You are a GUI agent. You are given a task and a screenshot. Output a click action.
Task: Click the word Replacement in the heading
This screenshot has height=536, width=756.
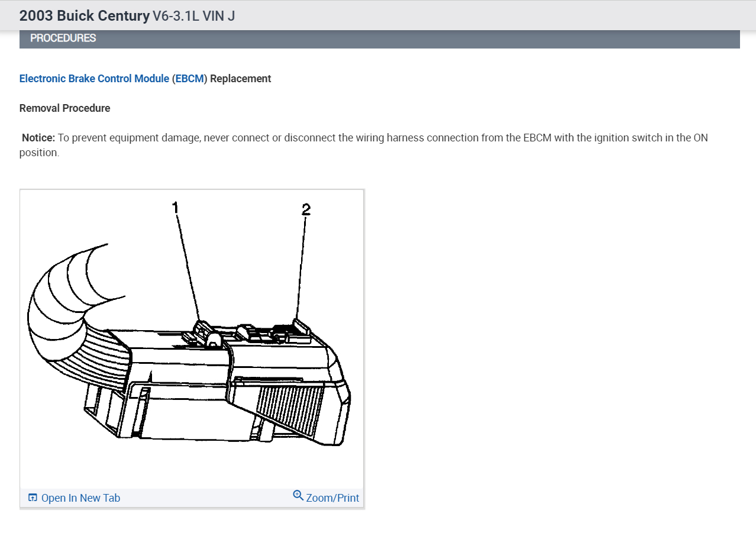coord(241,79)
